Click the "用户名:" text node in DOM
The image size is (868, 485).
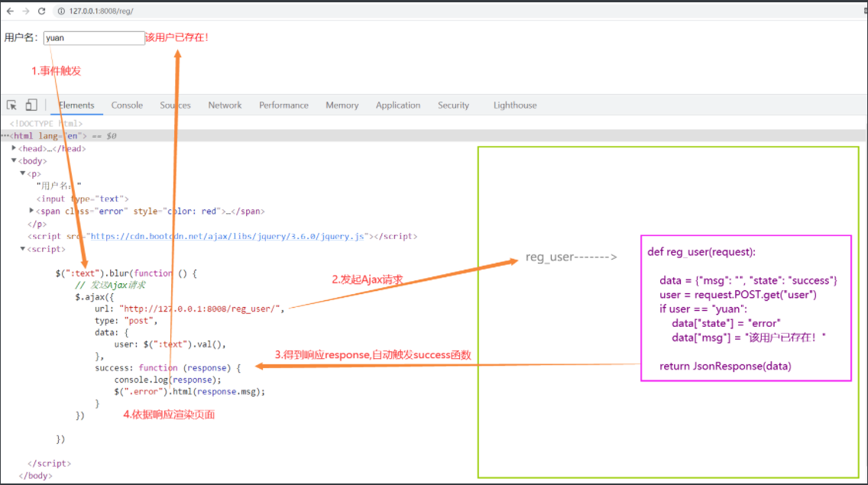59,186
